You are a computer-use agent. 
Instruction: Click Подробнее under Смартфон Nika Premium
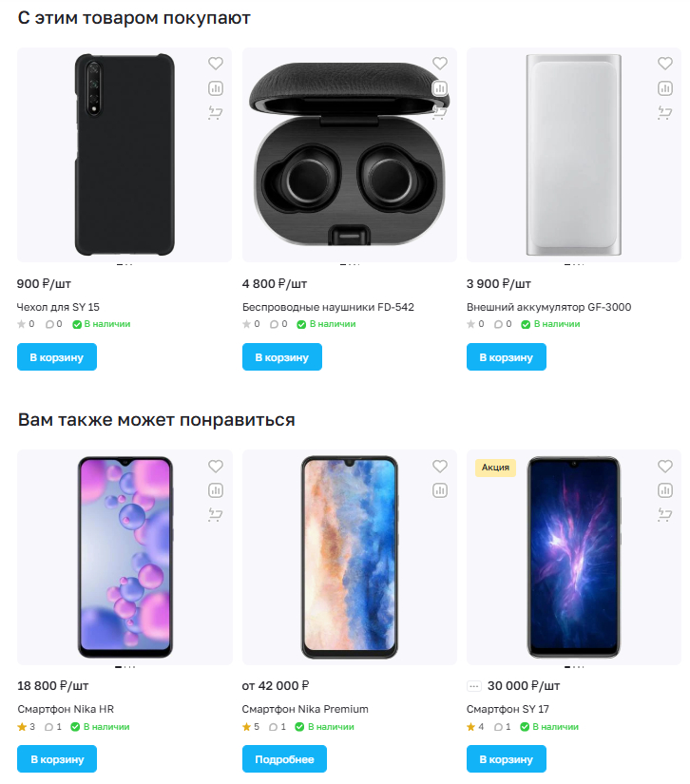coord(284,759)
